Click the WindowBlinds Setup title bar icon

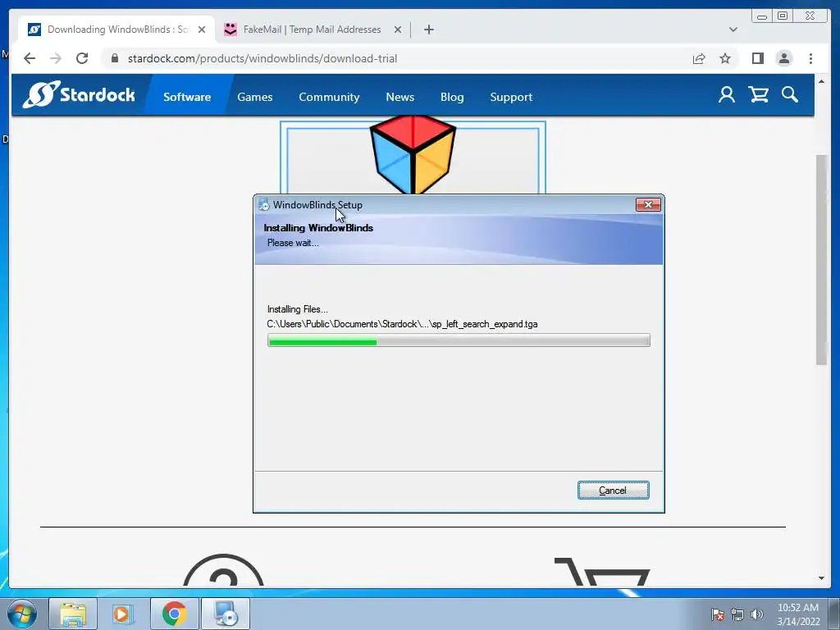(x=263, y=204)
